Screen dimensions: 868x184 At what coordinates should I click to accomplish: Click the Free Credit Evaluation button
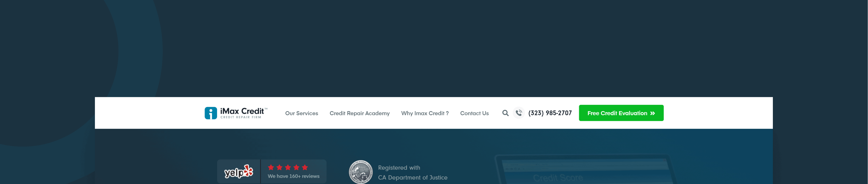621,113
